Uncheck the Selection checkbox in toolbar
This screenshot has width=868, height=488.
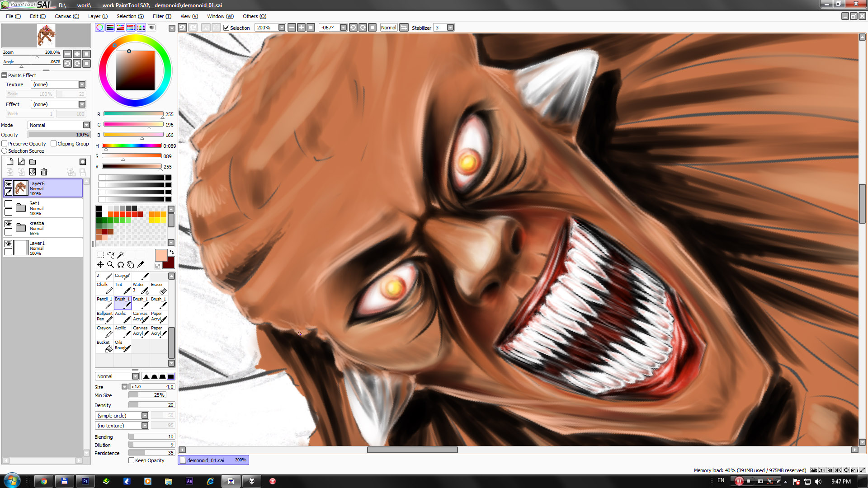click(226, 28)
